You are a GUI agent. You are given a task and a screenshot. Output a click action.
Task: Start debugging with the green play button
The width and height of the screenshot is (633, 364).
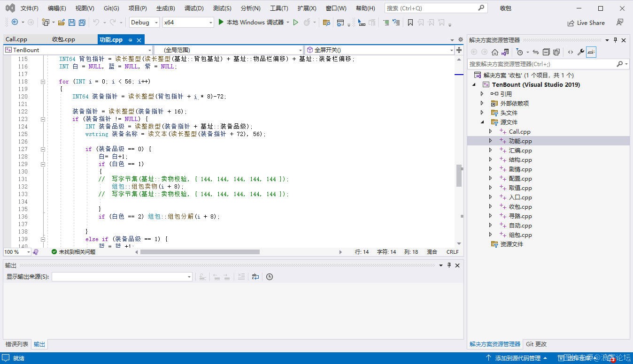221,22
